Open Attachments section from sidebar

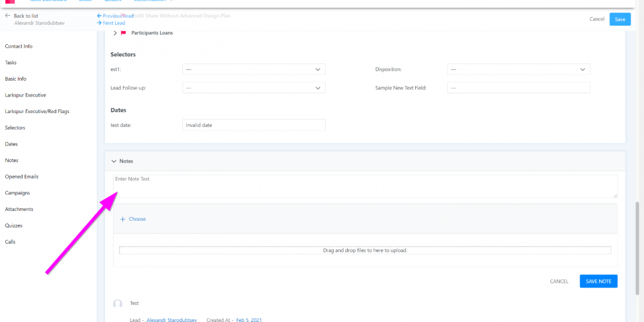(19, 209)
